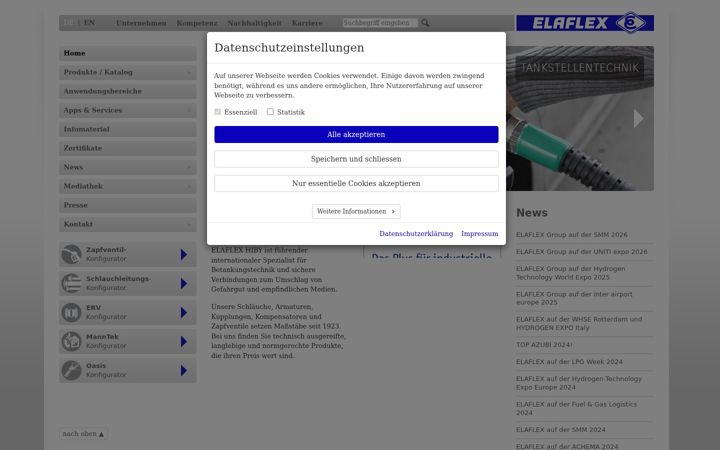
Task: Enable the Statistik checkbox
Action: (270, 112)
